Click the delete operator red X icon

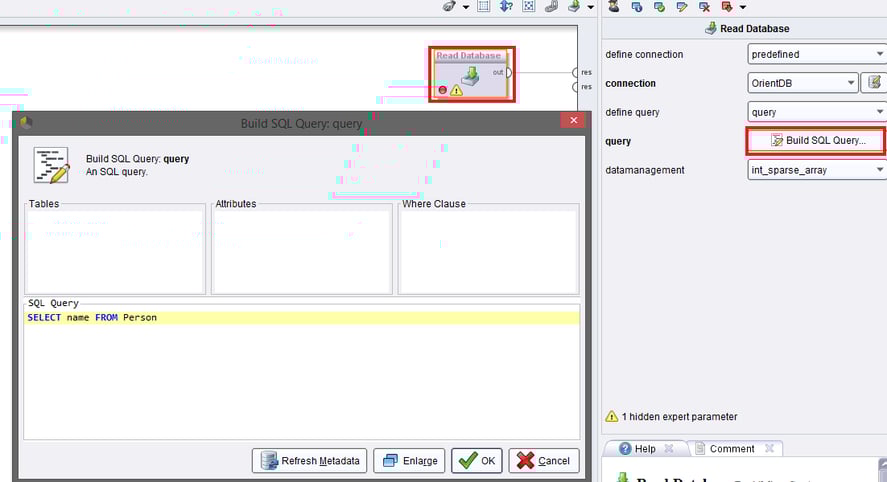(x=704, y=6)
